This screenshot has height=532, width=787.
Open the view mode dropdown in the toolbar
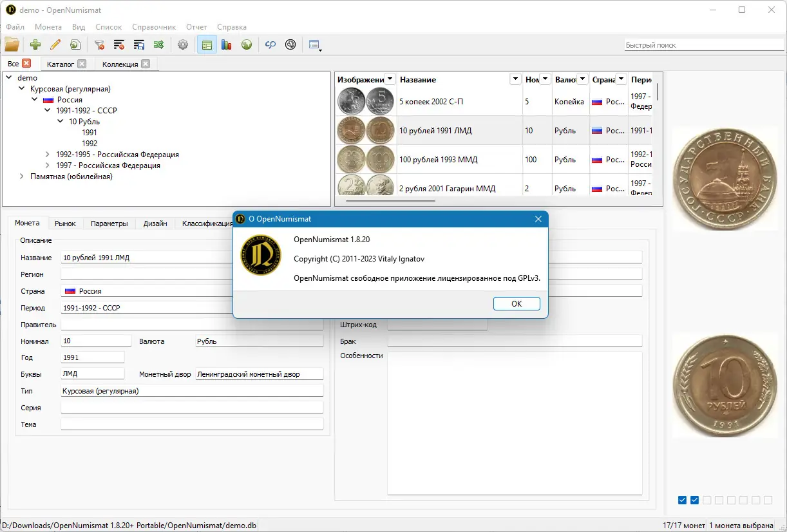click(316, 45)
